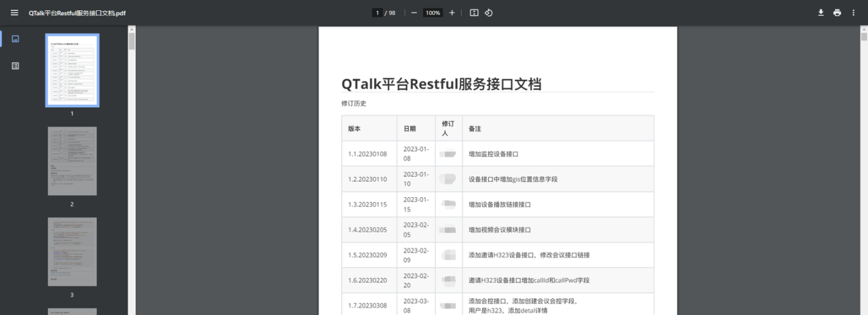Click version cell 1.4.20230205

(368, 230)
